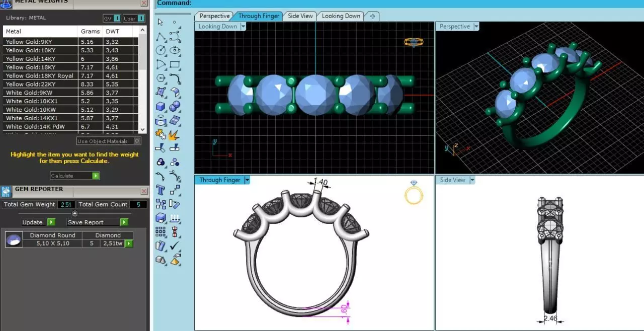
Task: Click the Grams column header
Action: point(91,32)
